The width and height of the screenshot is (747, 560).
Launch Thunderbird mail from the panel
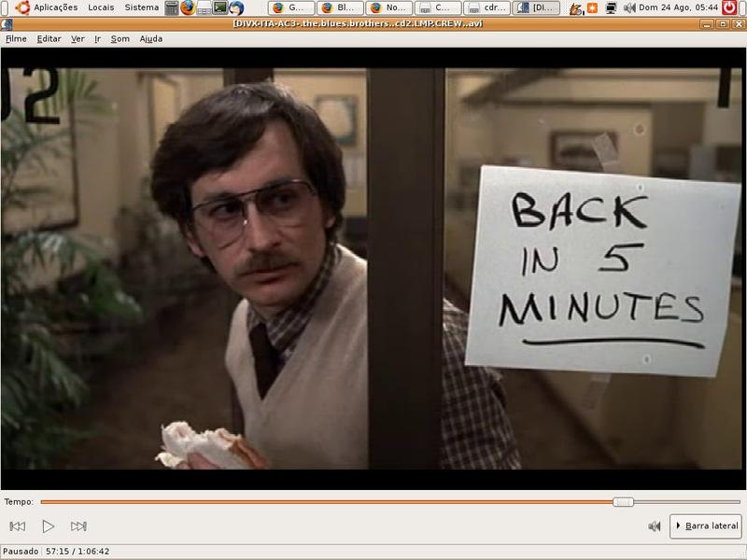pos(236,7)
